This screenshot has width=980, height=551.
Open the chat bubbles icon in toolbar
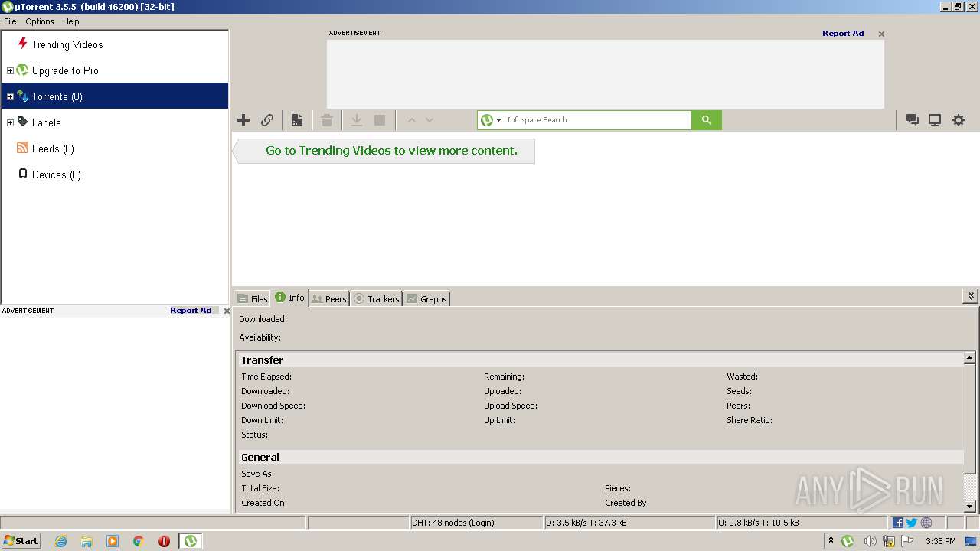913,120
